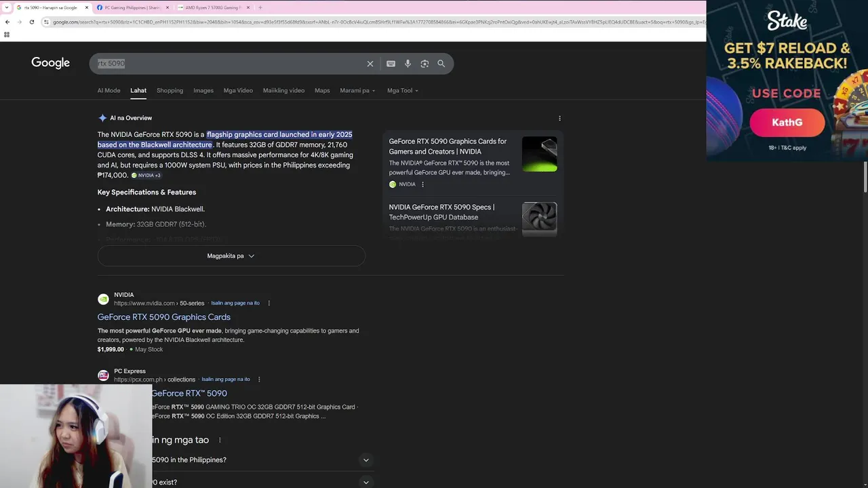This screenshot has width=868, height=488.
Task: Open NVIDIA source card three-dot menu
Action: pyautogui.click(x=422, y=184)
